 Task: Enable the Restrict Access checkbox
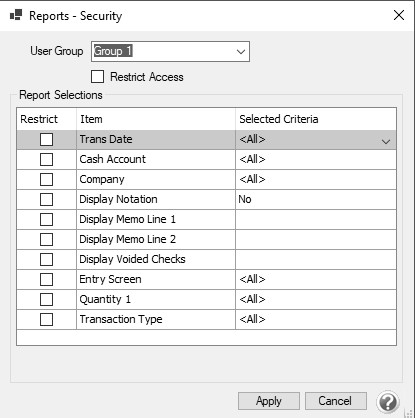pyautogui.click(x=97, y=77)
